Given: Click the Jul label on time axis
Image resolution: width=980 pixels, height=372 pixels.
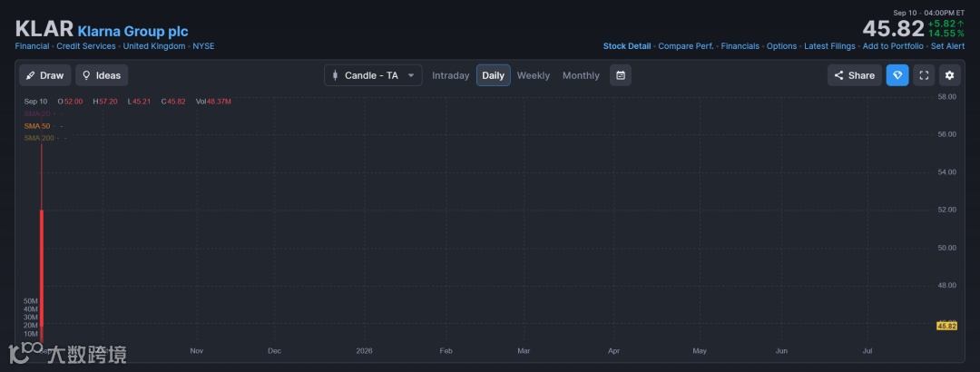Looking at the screenshot, I should click(867, 351).
